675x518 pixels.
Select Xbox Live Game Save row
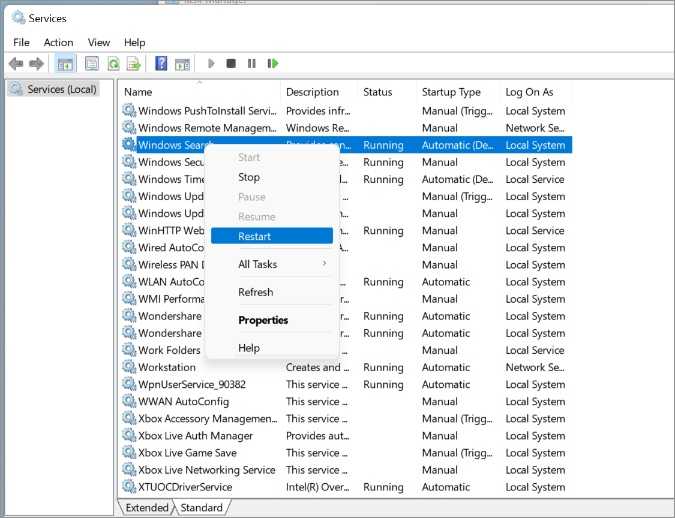coord(347,453)
